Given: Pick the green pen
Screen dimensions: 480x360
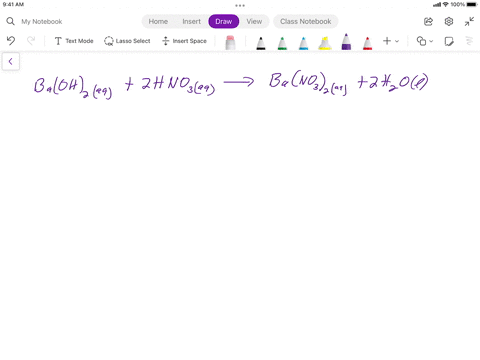Looking at the screenshot, I should (282, 43).
